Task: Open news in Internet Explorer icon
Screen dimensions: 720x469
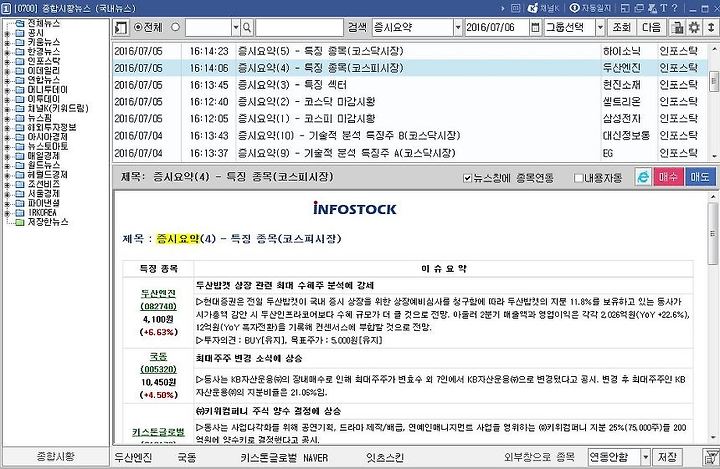Action: pyautogui.click(x=644, y=177)
